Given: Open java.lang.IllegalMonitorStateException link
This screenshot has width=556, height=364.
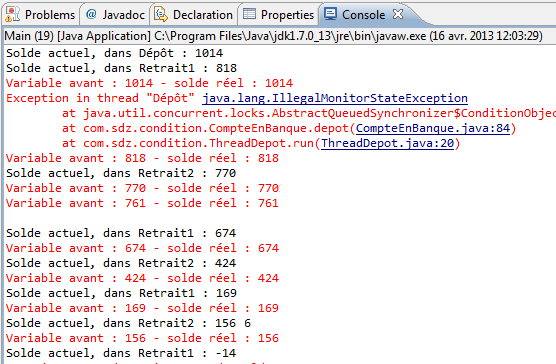Looking at the screenshot, I should [x=335, y=98].
